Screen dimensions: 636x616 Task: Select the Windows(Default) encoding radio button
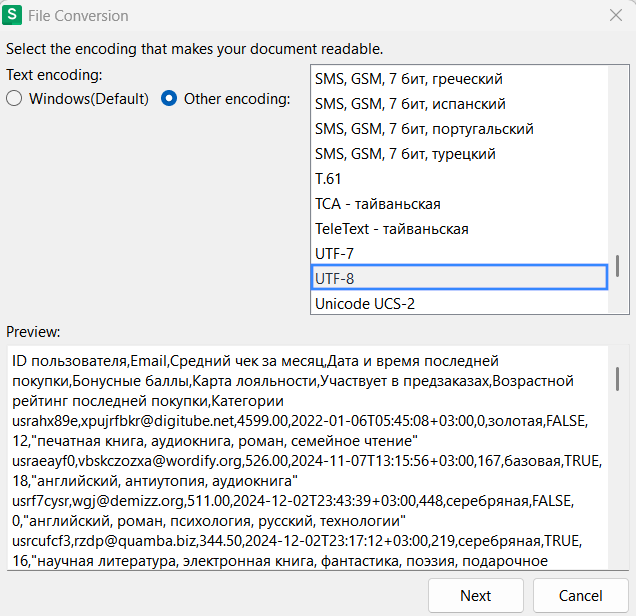(x=14, y=99)
